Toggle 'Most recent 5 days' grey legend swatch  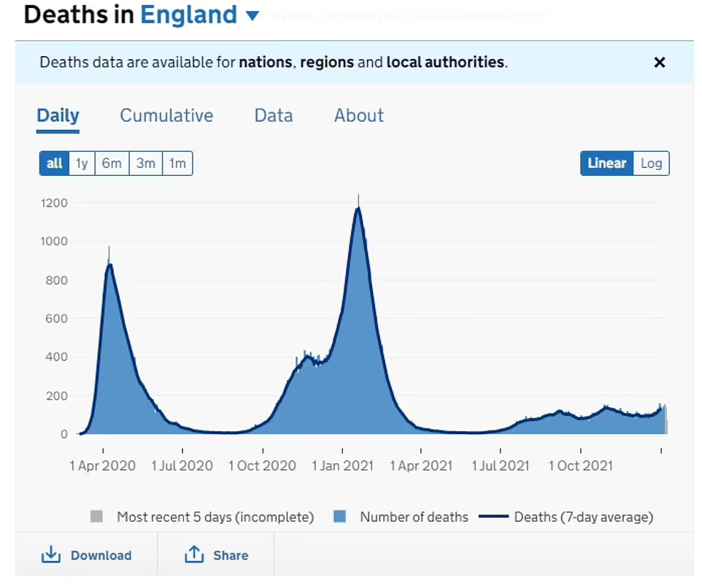tap(97, 517)
